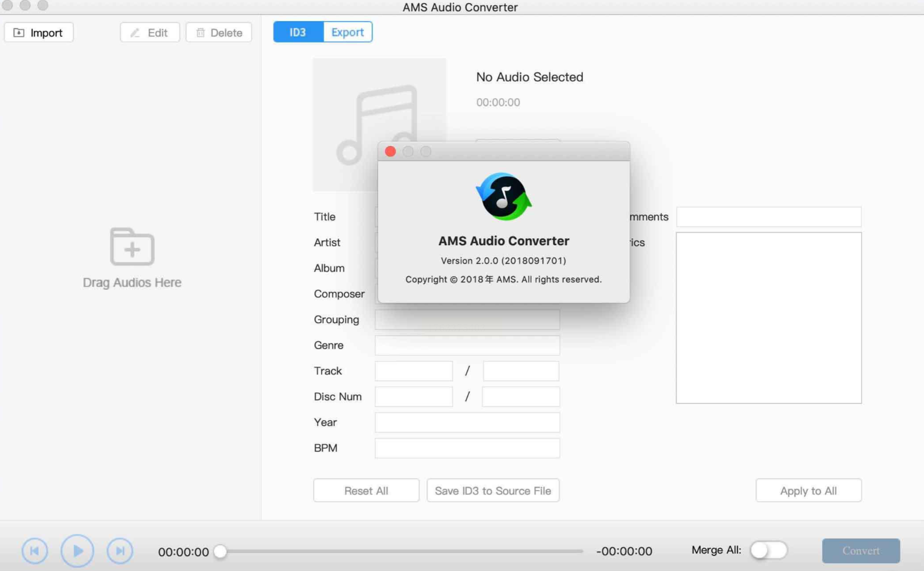The width and height of the screenshot is (924, 571).
Task: Click Reset All button
Action: point(366,490)
